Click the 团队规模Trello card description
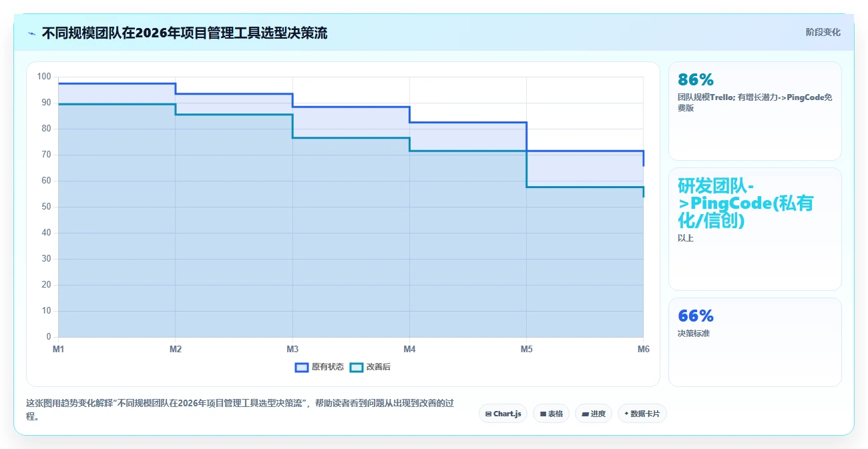This screenshot has height=449, width=868. [x=754, y=102]
